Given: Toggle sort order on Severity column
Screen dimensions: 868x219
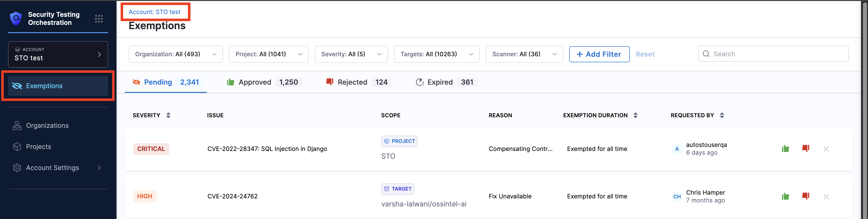Looking at the screenshot, I should pos(168,115).
